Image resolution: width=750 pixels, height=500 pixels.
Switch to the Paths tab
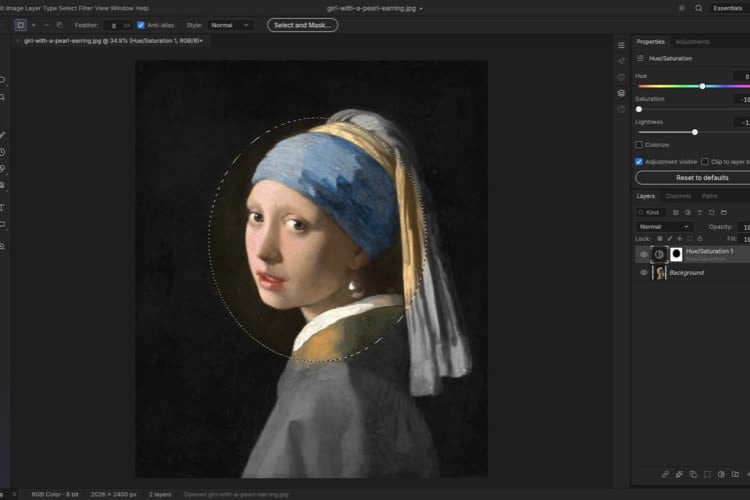click(x=709, y=196)
